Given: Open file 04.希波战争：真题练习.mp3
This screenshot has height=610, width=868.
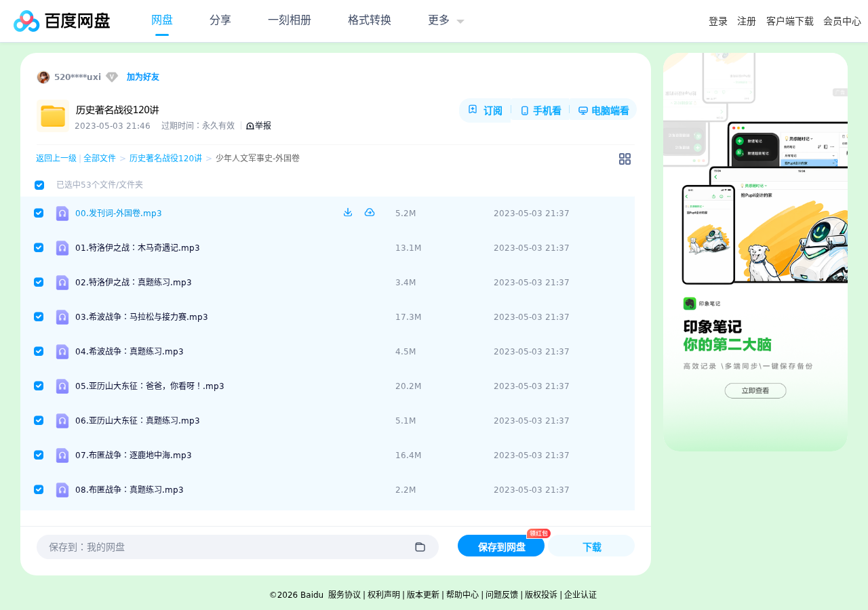Looking at the screenshot, I should point(130,351).
